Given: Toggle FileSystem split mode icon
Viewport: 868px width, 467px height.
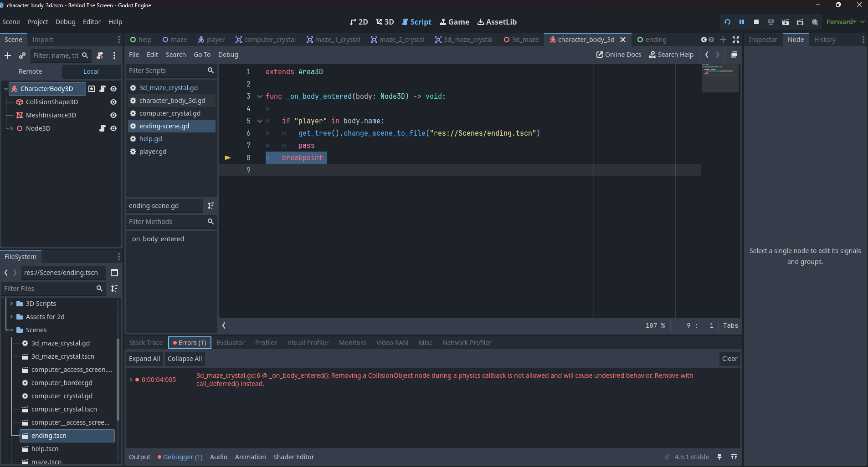Looking at the screenshot, I should pos(114,273).
